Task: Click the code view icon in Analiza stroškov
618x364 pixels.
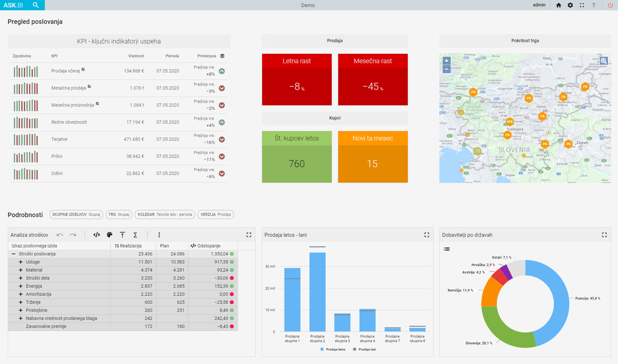Action: click(x=96, y=235)
